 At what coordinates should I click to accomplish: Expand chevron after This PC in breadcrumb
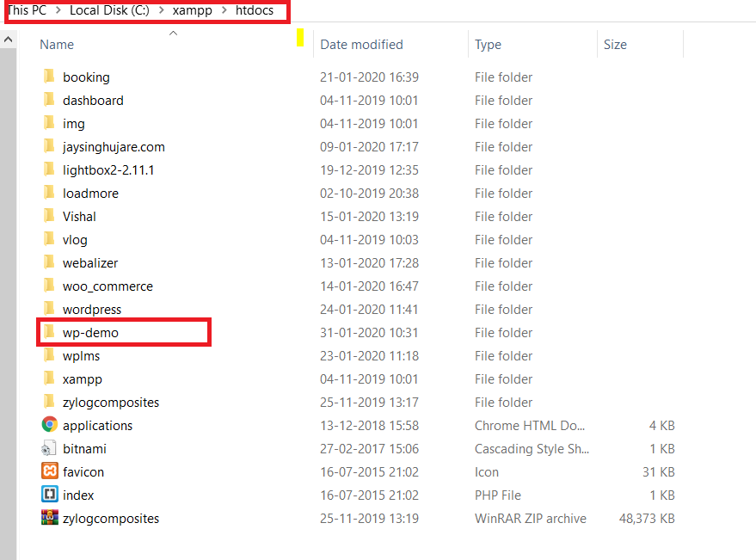coord(58,10)
